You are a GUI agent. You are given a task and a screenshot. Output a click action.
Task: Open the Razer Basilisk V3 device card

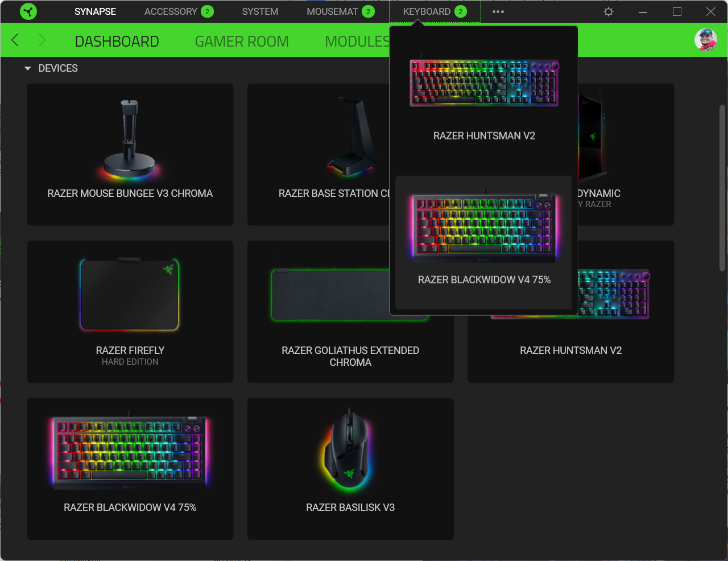350,468
